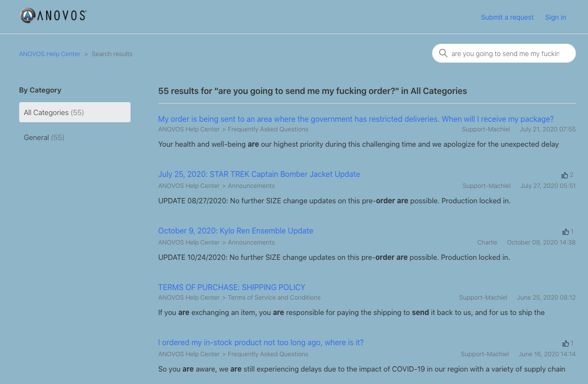Click Announcements under Bomber Jacket Update result
Viewport: 588px width, 384px height.
252,186
